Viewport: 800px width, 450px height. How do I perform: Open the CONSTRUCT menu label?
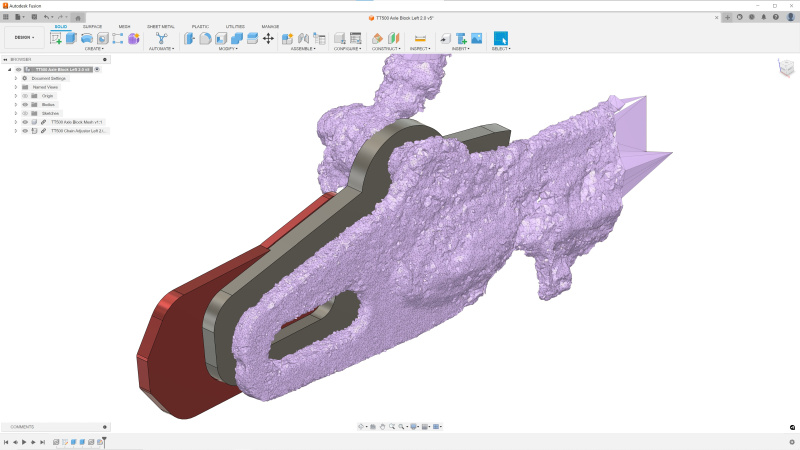pos(384,48)
